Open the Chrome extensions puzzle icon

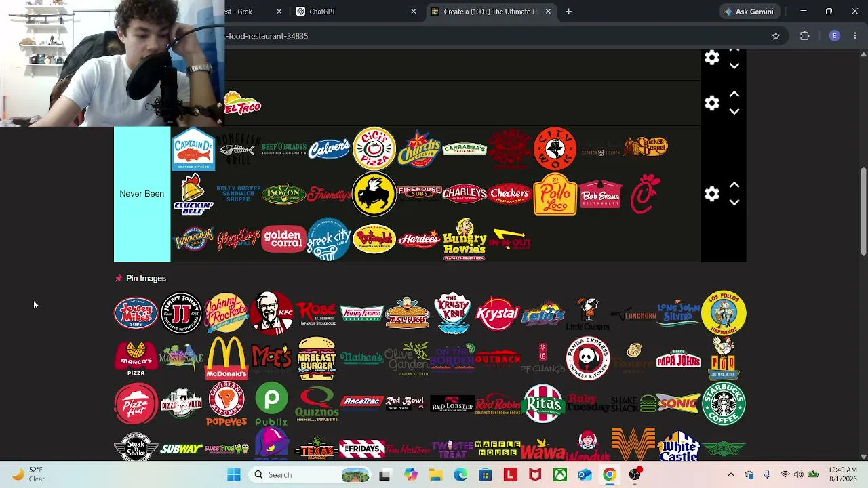(805, 36)
